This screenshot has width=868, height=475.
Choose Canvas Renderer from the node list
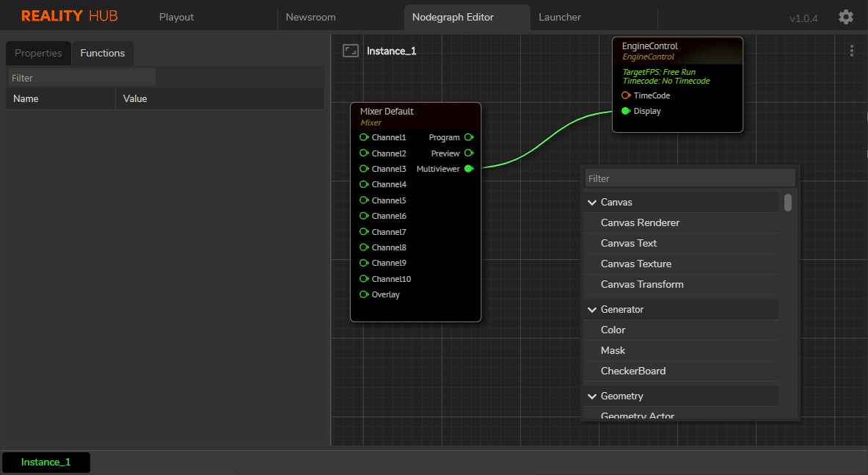640,222
